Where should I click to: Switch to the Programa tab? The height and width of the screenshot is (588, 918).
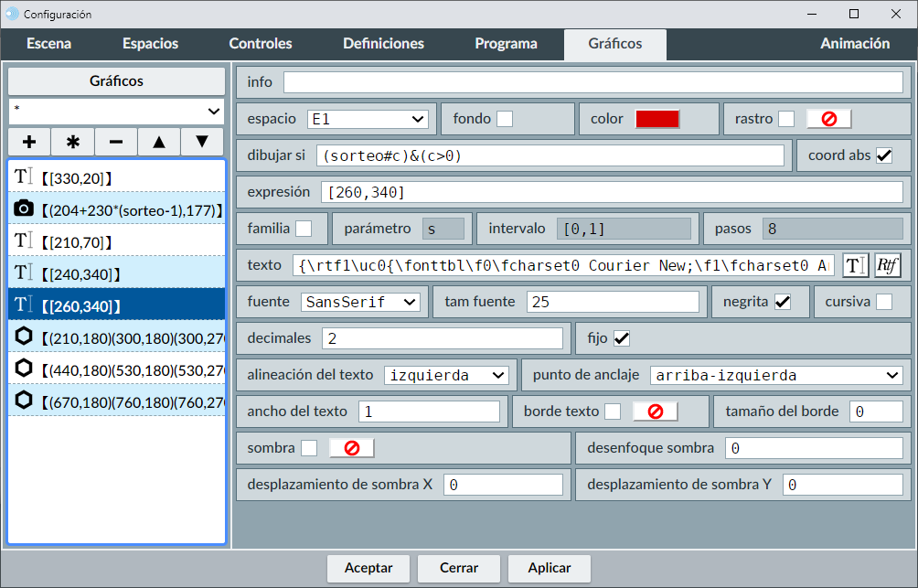pyautogui.click(x=506, y=43)
